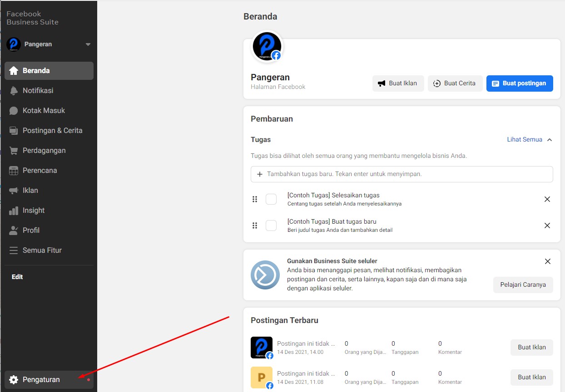Click the [Contoh Tugas] Buat tugas baru text
Image resolution: width=565 pixels, height=392 pixels.
332,221
